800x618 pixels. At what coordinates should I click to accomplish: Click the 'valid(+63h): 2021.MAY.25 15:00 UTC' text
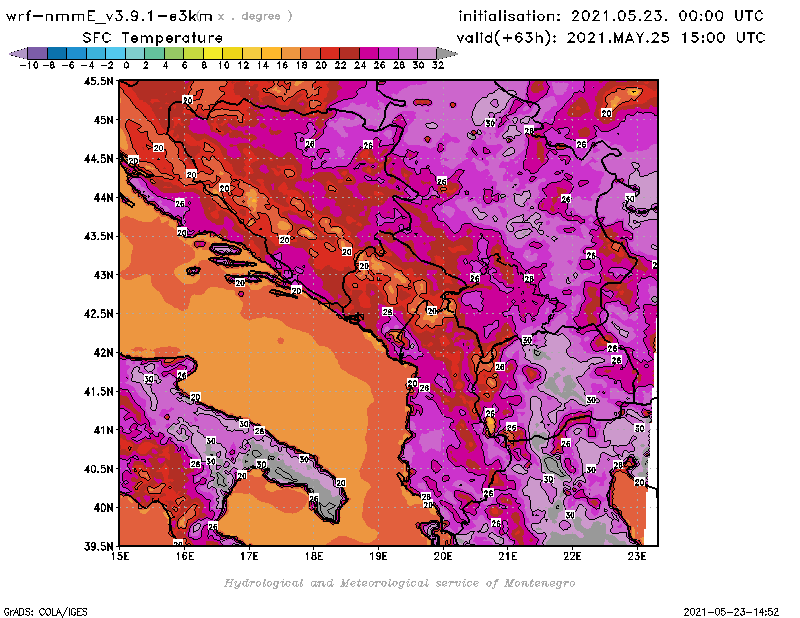(x=610, y=38)
